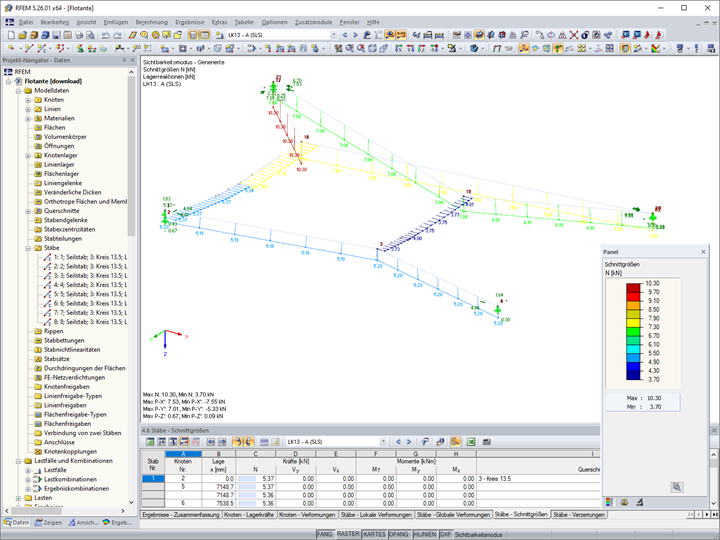Toggle project navigator display icon in toolbar

193,35
